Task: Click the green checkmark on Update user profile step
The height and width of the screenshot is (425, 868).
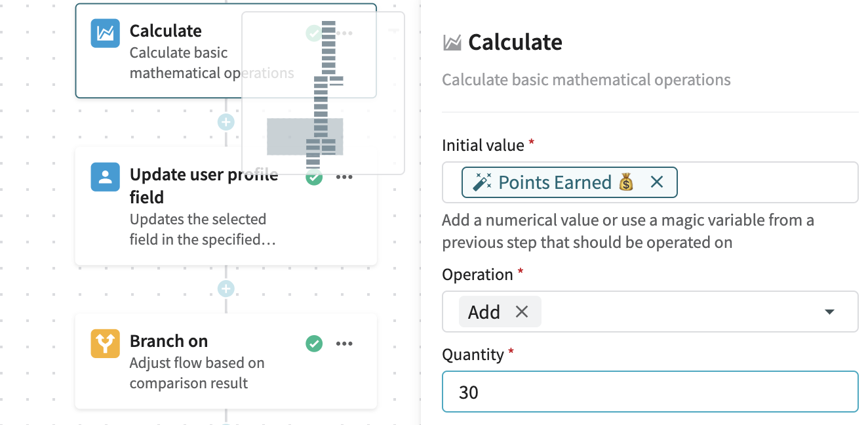Action: click(x=314, y=176)
